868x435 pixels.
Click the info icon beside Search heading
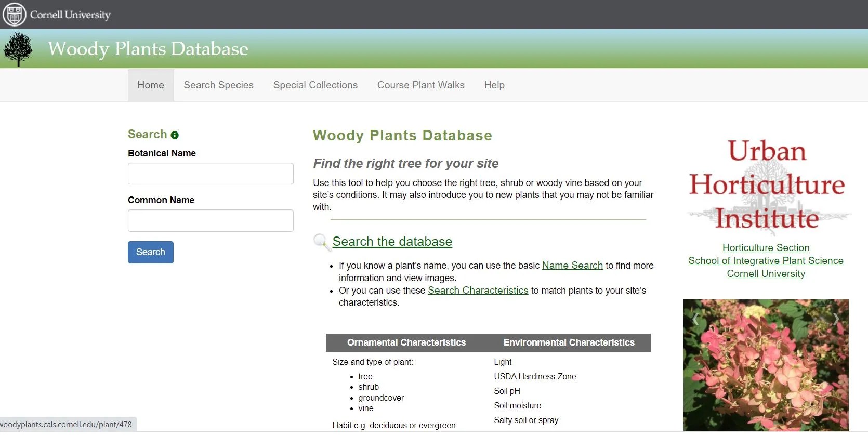click(x=175, y=135)
